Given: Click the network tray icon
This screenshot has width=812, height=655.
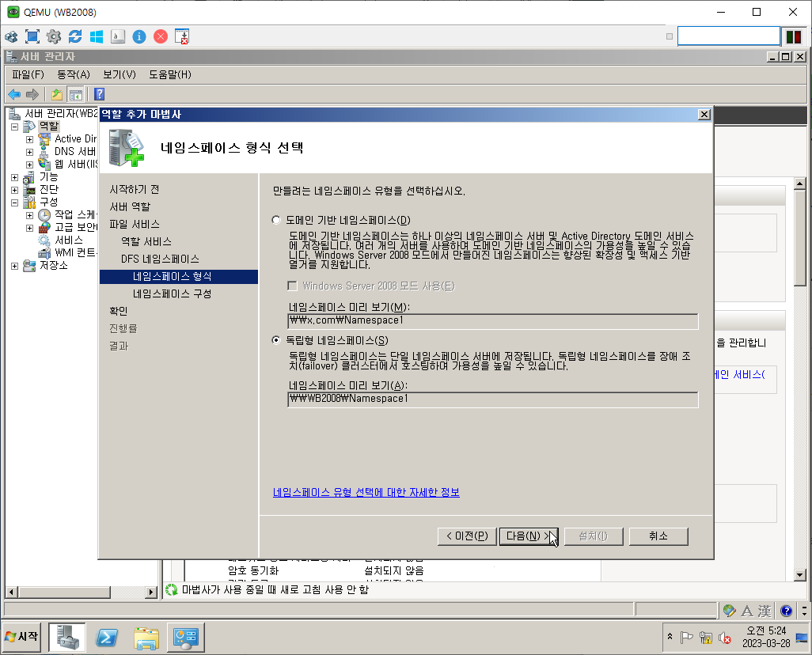Looking at the screenshot, I should (705, 638).
